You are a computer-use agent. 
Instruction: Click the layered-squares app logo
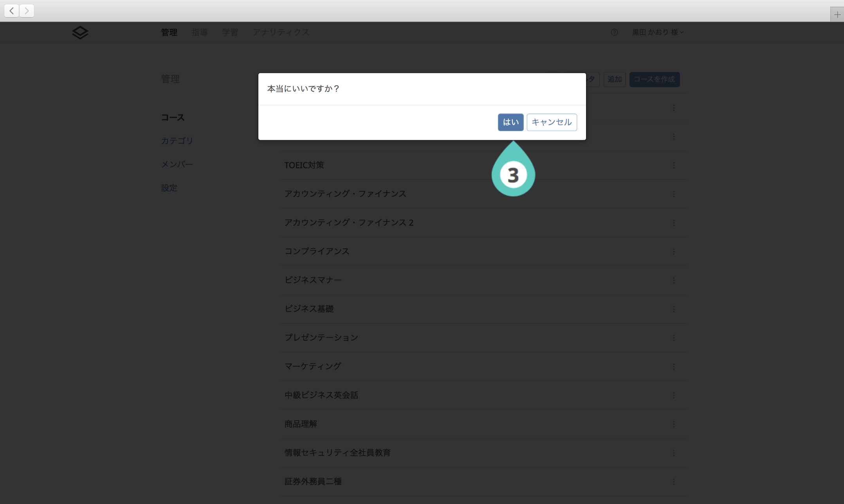(80, 32)
